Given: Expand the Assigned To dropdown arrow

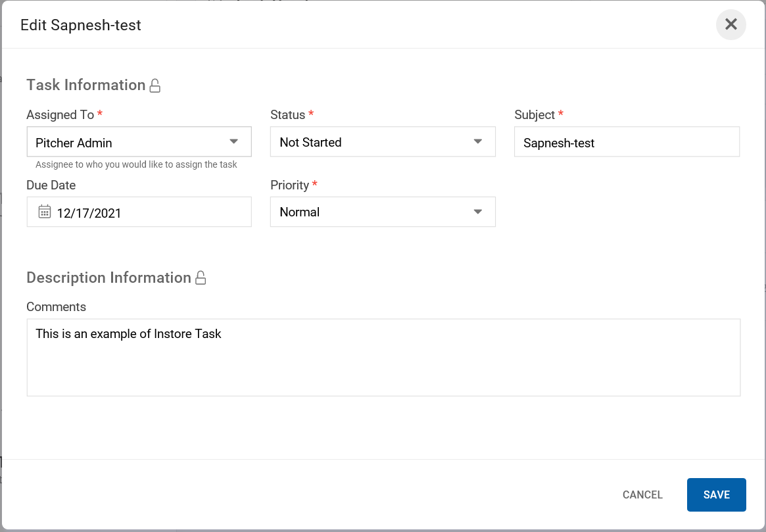Looking at the screenshot, I should point(233,142).
